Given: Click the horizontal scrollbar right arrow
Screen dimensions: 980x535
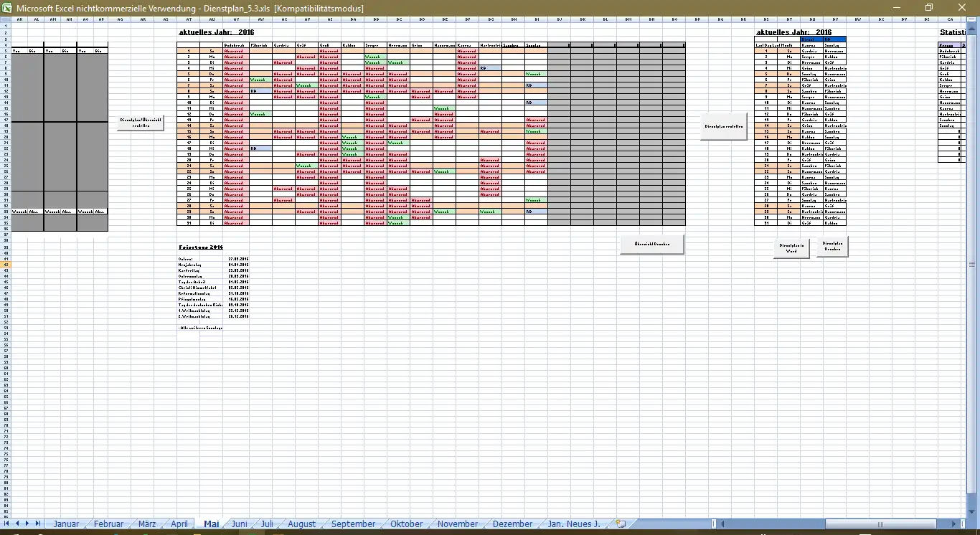Looking at the screenshot, I should (x=953, y=524).
